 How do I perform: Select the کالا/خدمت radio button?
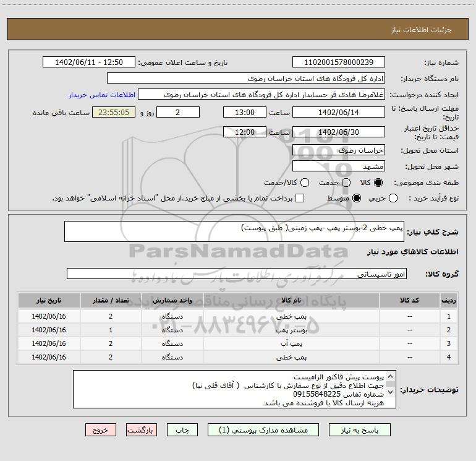[x=305, y=183]
